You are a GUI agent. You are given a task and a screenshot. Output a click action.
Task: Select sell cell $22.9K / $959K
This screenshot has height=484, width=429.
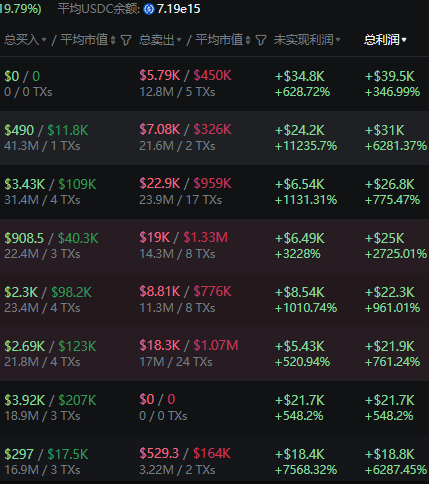coord(185,184)
